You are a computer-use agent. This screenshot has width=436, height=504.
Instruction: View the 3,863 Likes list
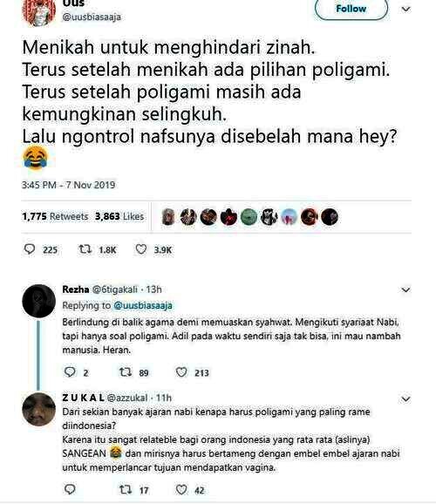point(119,216)
